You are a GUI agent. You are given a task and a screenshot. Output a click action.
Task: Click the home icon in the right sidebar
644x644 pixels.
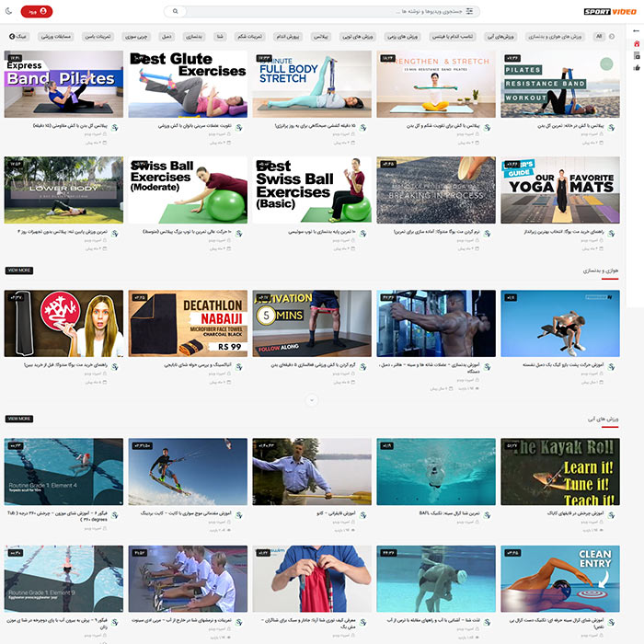click(x=637, y=43)
